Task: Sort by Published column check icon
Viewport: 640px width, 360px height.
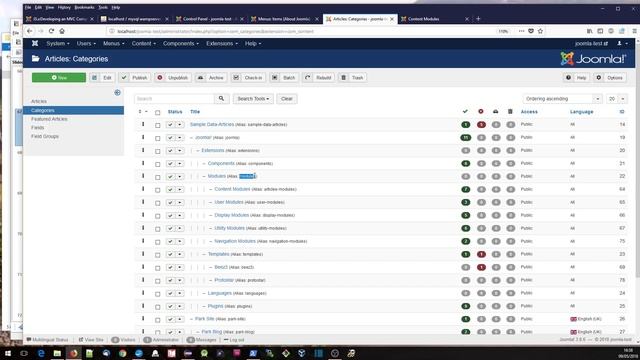Action: click(x=465, y=111)
